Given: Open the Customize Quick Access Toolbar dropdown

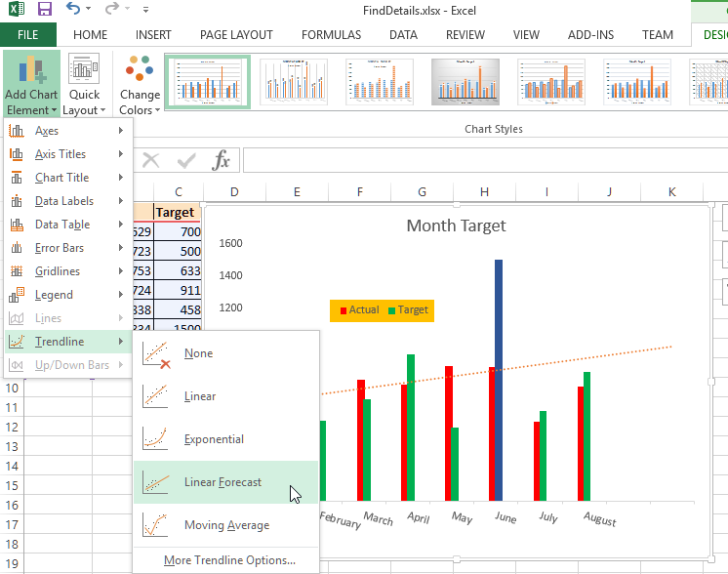Looking at the screenshot, I should tap(145, 10).
